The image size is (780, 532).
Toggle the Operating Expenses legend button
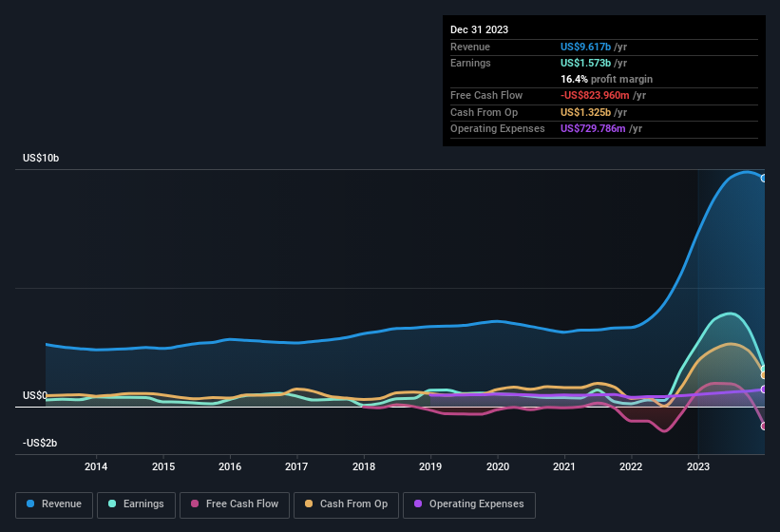click(469, 504)
